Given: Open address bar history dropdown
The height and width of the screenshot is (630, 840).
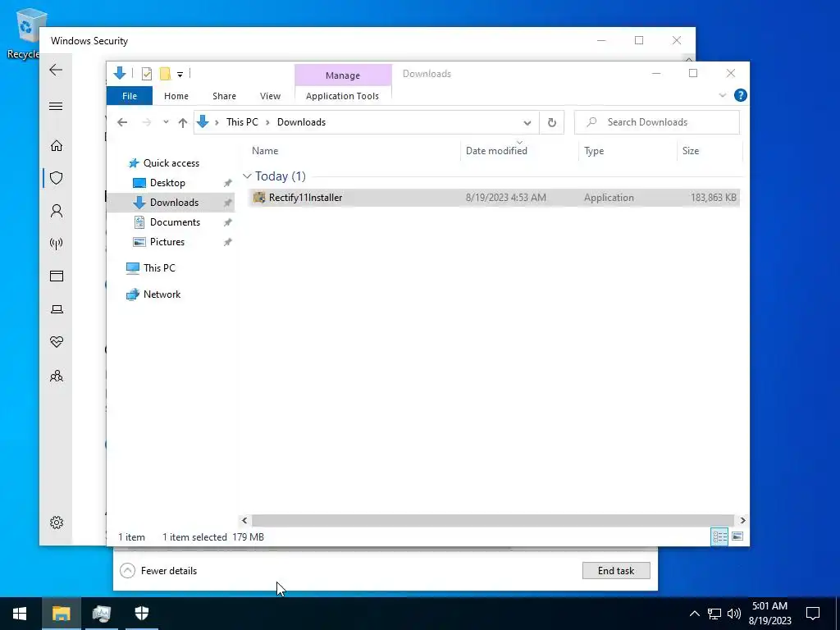Looking at the screenshot, I should (527, 123).
